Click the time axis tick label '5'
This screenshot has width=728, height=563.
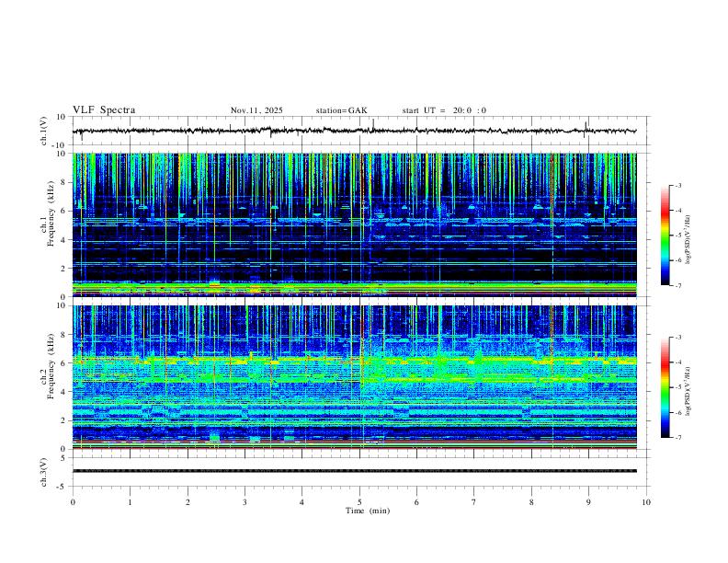click(359, 502)
